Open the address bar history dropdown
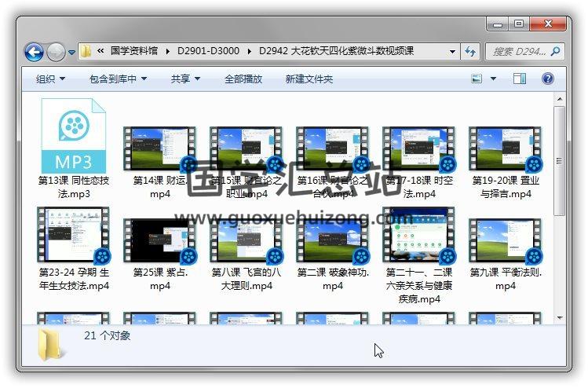 pyautogui.click(x=453, y=51)
